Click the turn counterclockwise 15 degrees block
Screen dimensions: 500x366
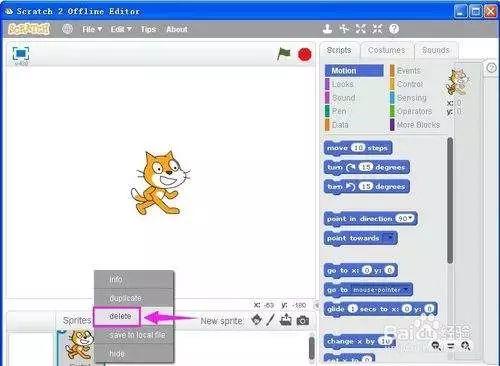click(366, 186)
